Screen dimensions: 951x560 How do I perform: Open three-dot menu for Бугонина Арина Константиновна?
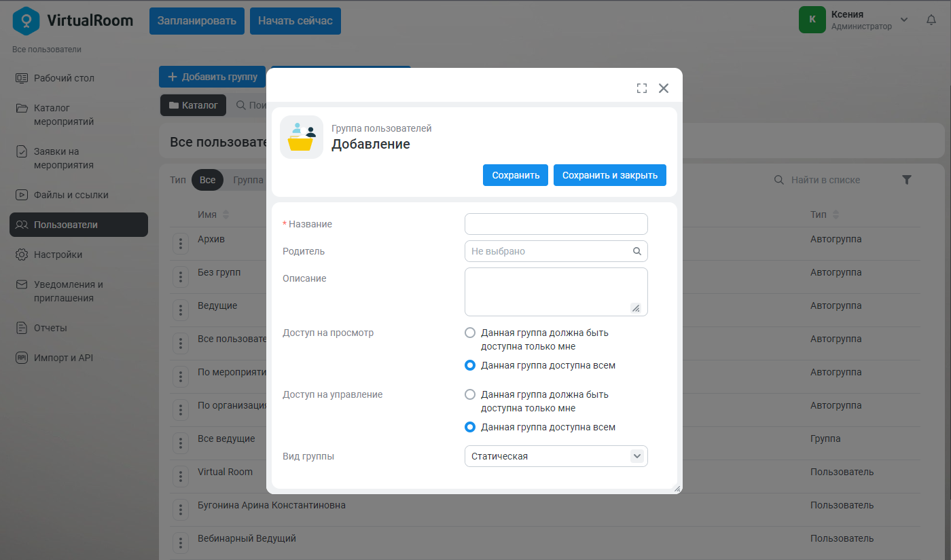[x=181, y=510]
